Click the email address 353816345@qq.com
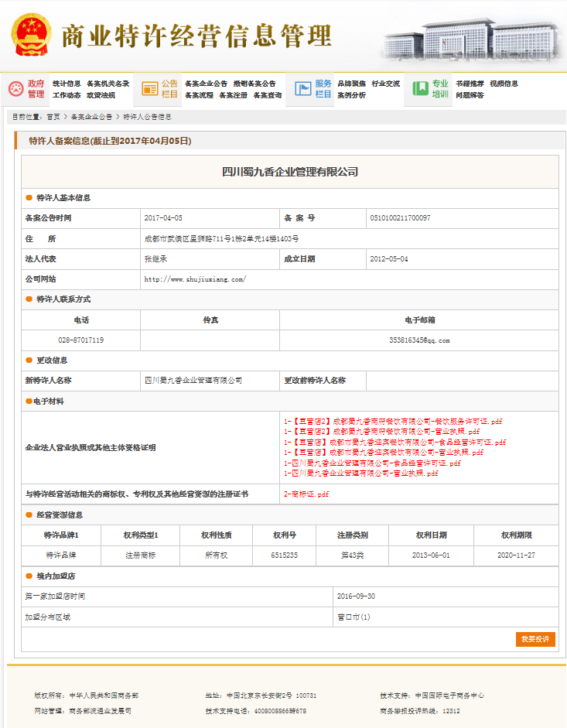 pyautogui.click(x=419, y=340)
